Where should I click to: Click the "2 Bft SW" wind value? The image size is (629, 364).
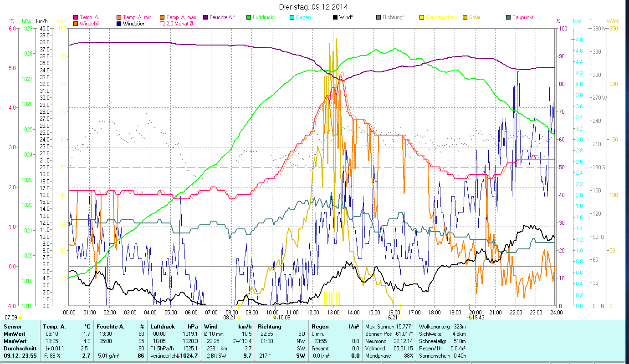(216, 356)
